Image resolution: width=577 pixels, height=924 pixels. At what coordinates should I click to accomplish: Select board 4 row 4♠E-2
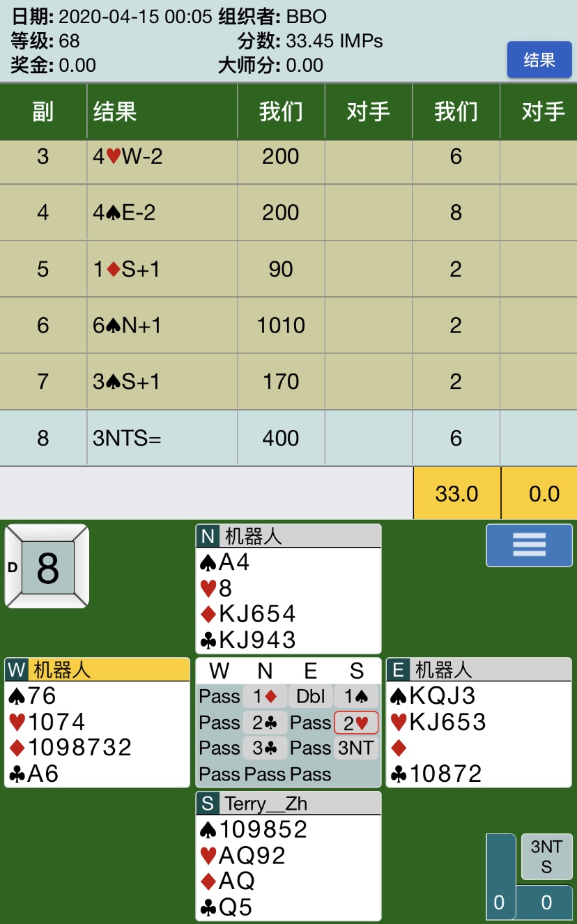(x=288, y=213)
